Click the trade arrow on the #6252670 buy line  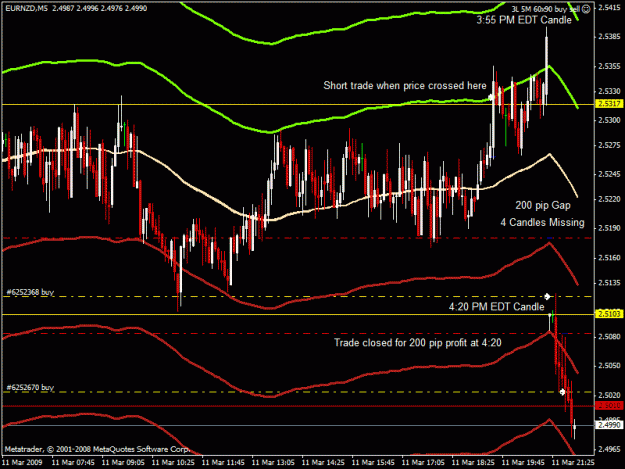point(562,392)
